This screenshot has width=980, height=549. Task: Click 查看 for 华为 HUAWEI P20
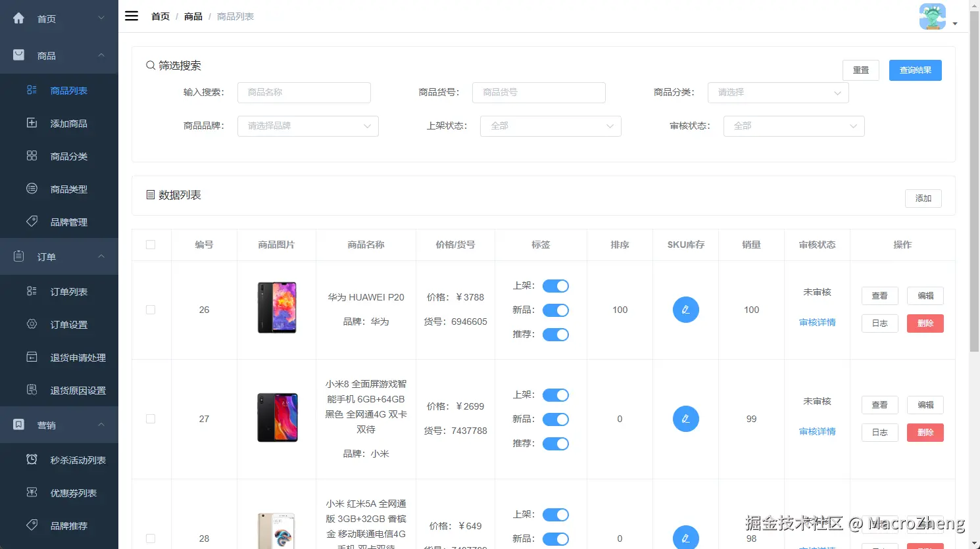(879, 296)
